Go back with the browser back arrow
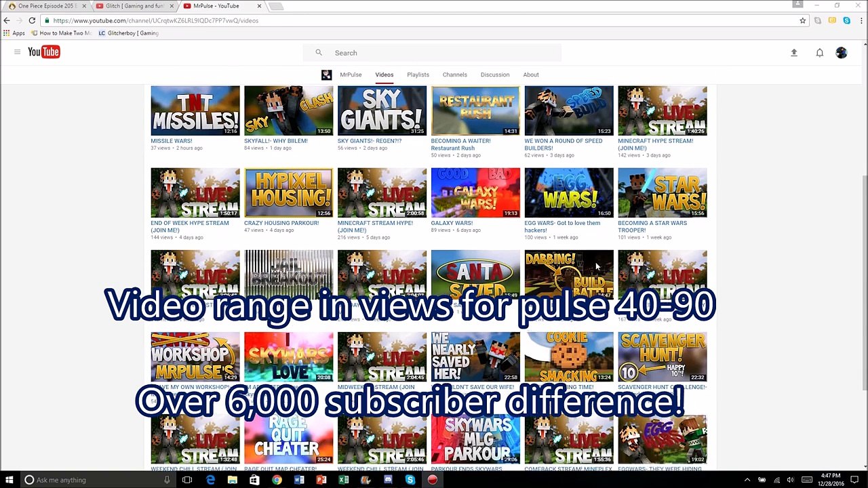 click(7, 20)
